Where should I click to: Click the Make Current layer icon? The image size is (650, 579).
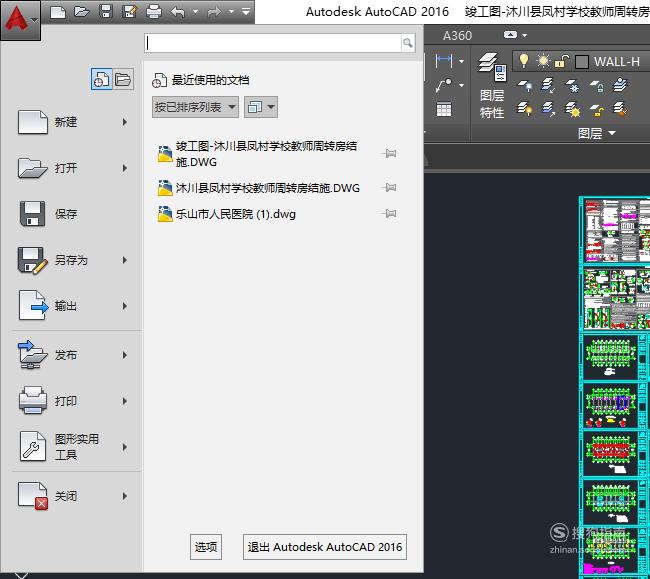click(621, 85)
